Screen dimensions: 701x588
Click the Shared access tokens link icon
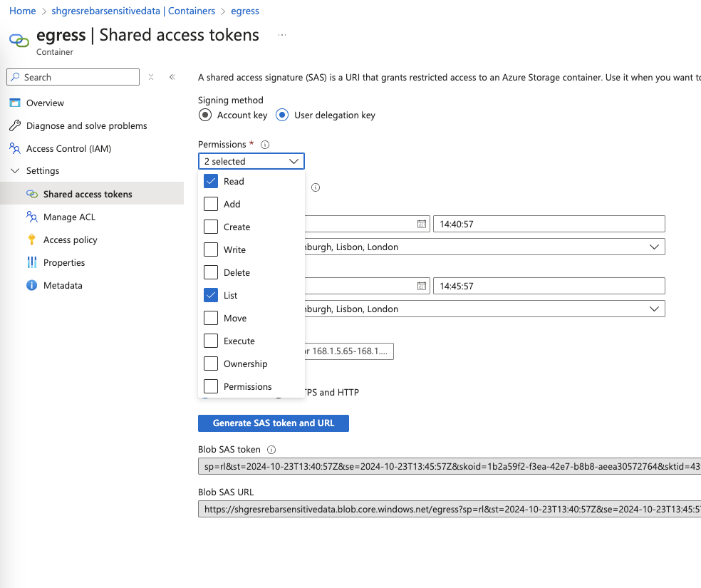pyautogui.click(x=32, y=194)
